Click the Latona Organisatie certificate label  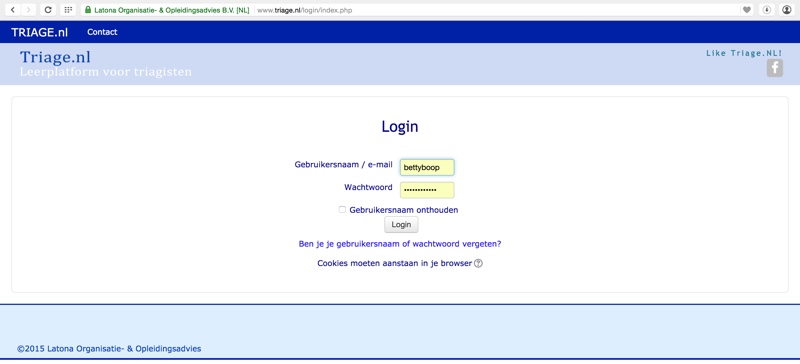(x=171, y=10)
